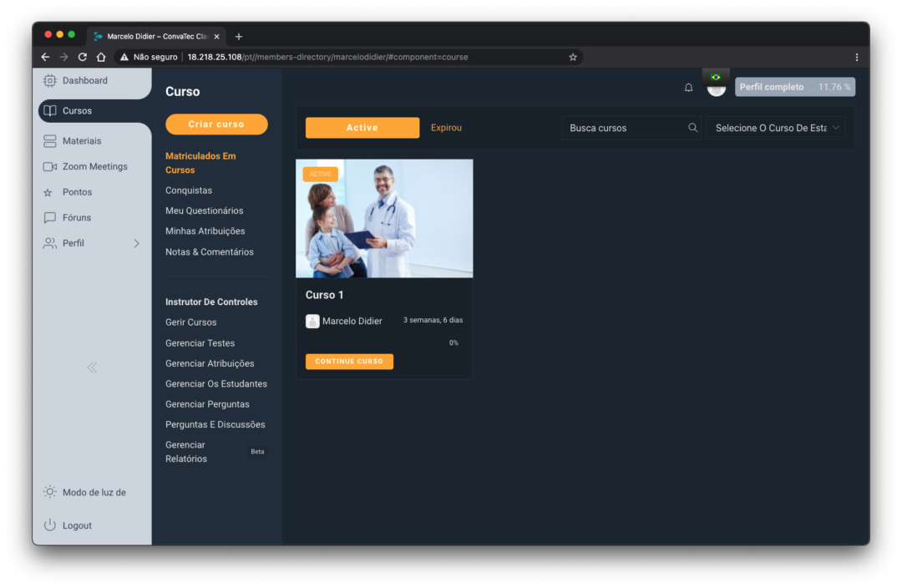Enable the Active courses filter

(x=362, y=127)
